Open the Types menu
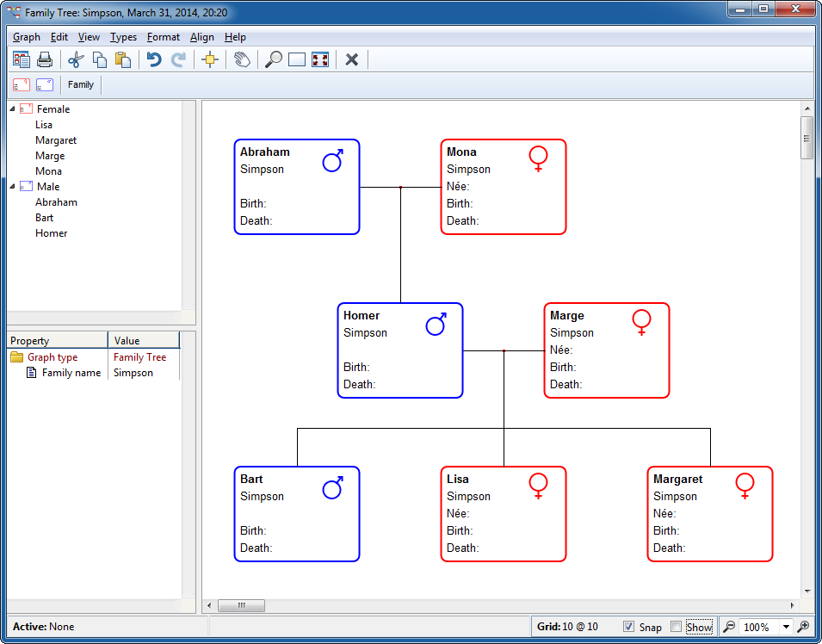The width and height of the screenshot is (822, 644). [x=123, y=37]
